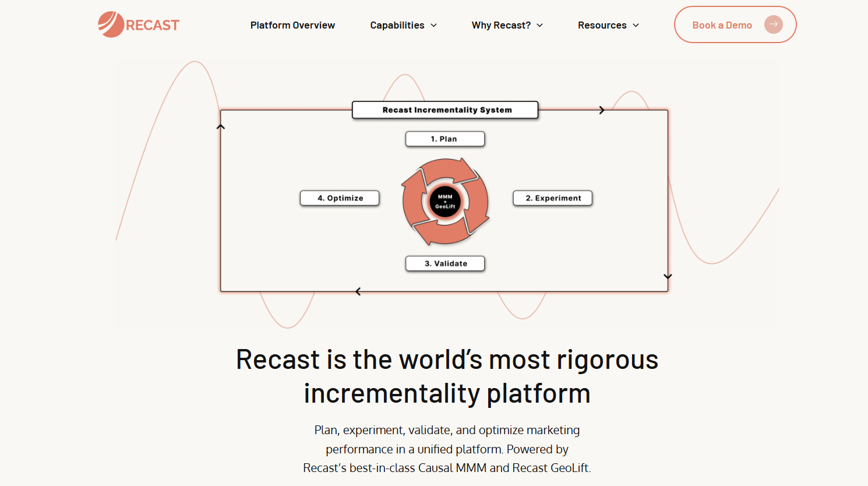868x486 pixels.
Task: Select the 3. Validate step box
Action: (445, 263)
